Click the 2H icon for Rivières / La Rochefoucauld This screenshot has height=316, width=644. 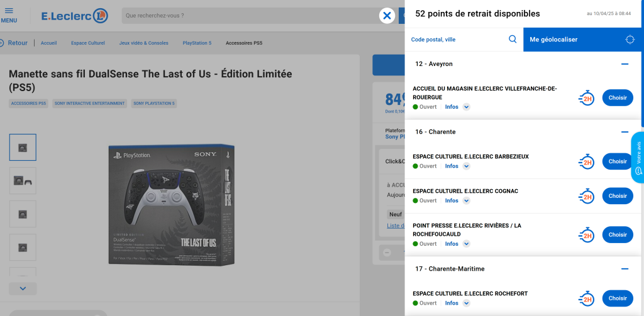pyautogui.click(x=587, y=235)
